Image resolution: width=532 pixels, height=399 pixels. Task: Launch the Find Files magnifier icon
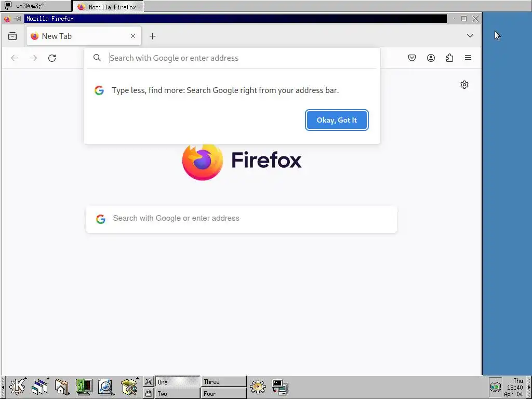point(106,387)
